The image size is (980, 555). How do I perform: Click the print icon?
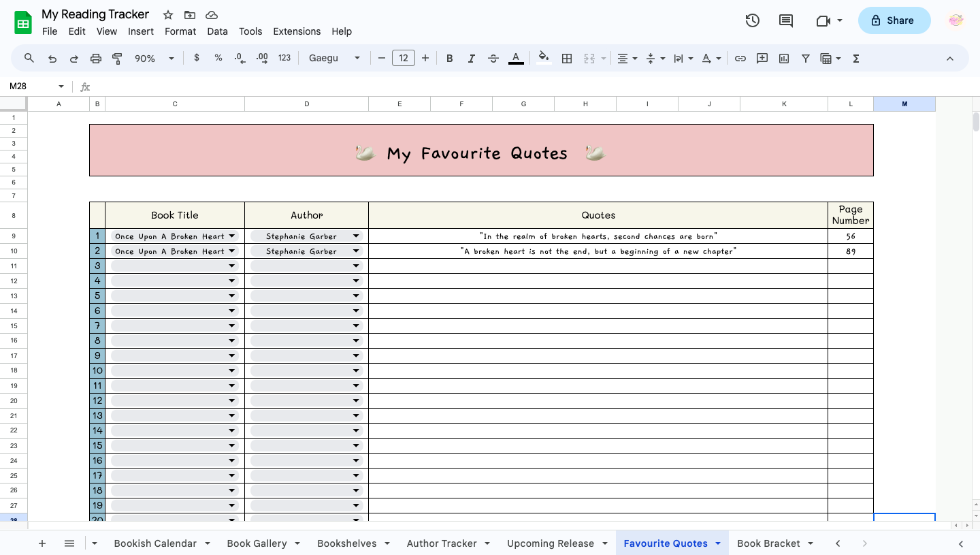coord(95,59)
